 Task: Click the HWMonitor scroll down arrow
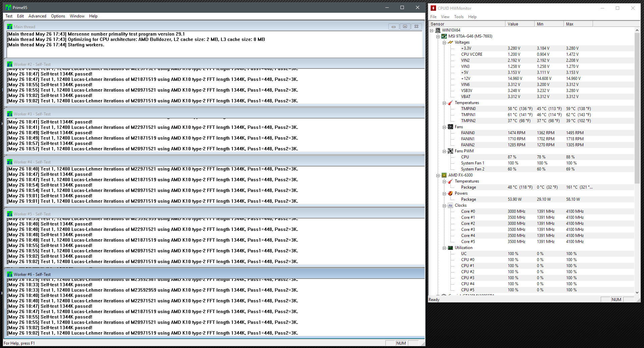(x=637, y=292)
